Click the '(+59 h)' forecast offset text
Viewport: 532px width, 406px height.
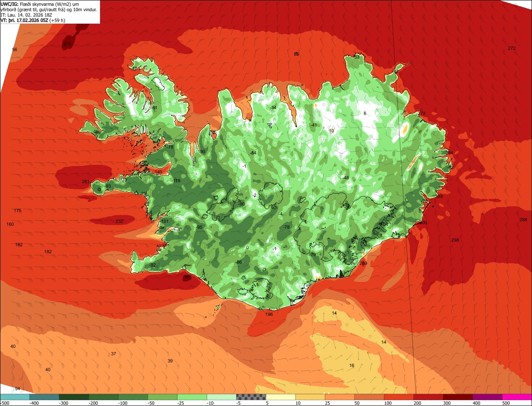click(x=57, y=20)
